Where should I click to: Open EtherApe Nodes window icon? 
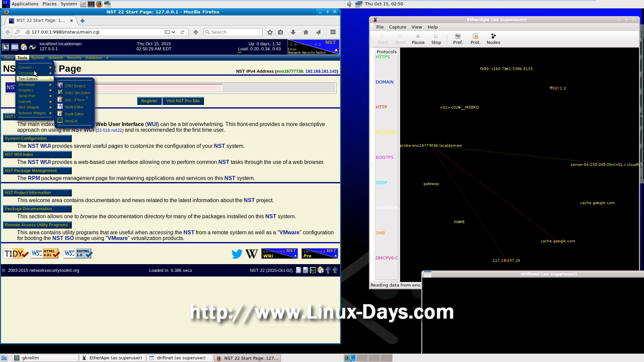tap(493, 39)
